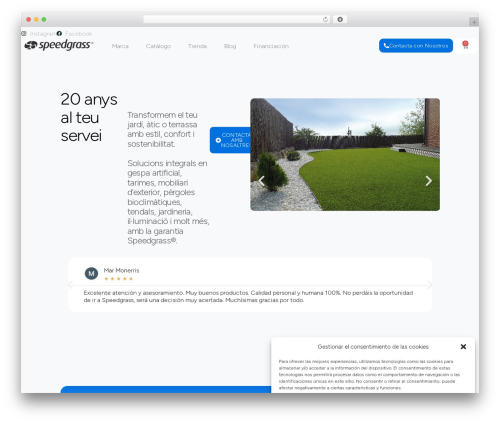Open a new browser tab with plus

click(474, 22)
